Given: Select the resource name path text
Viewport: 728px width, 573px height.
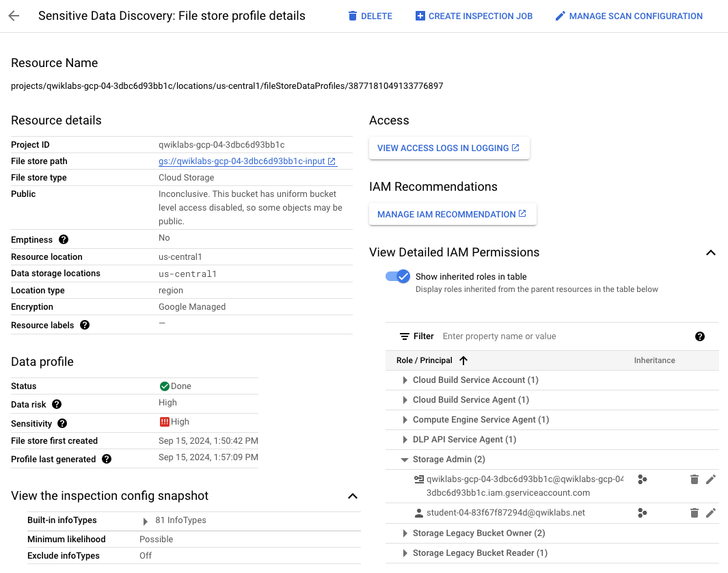Looking at the screenshot, I should 227,86.
